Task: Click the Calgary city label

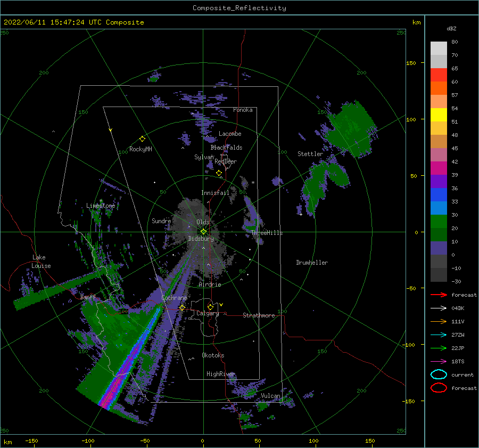Action: coord(208,313)
